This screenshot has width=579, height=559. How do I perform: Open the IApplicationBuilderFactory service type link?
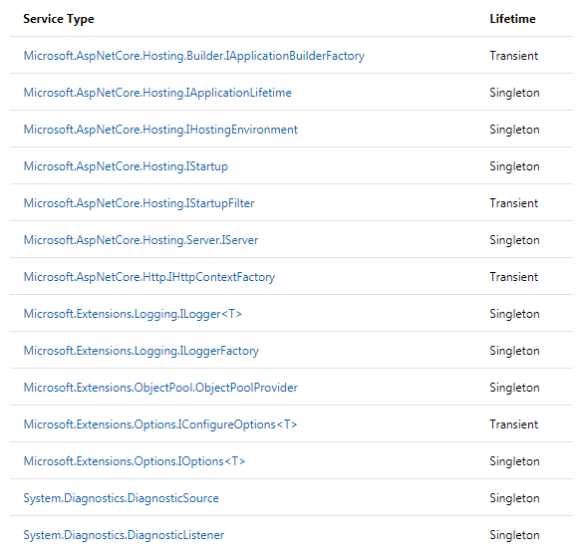coord(194,56)
